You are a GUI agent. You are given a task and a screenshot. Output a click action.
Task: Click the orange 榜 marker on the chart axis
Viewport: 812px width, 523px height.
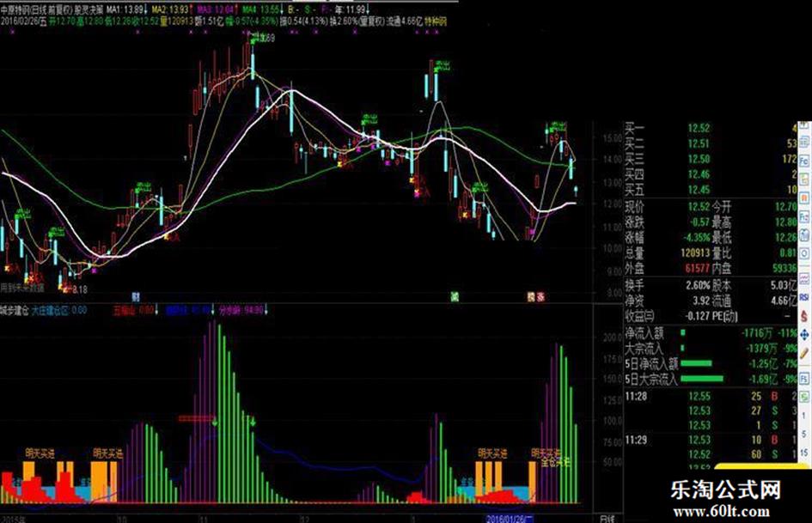pos(531,297)
